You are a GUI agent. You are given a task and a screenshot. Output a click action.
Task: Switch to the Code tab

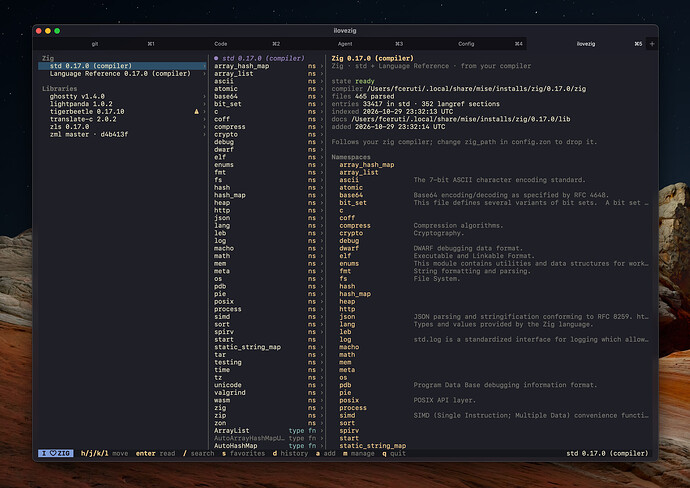pyautogui.click(x=220, y=44)
